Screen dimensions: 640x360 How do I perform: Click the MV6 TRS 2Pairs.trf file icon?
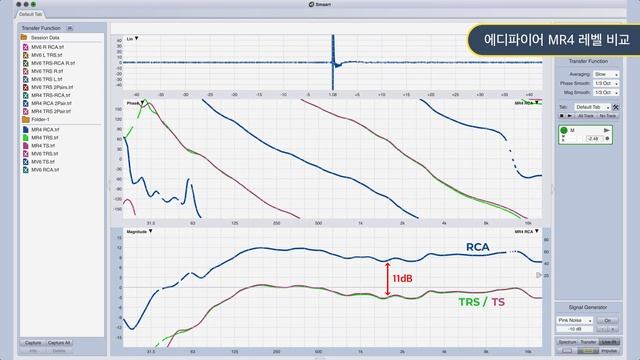(x=25, y=87)
